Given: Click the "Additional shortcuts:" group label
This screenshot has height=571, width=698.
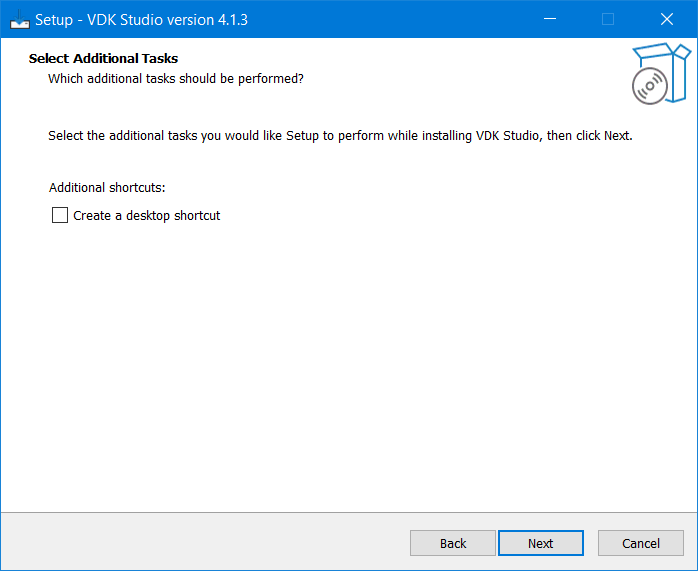Looking at the screenshot, I should click(x=106, y=187).
